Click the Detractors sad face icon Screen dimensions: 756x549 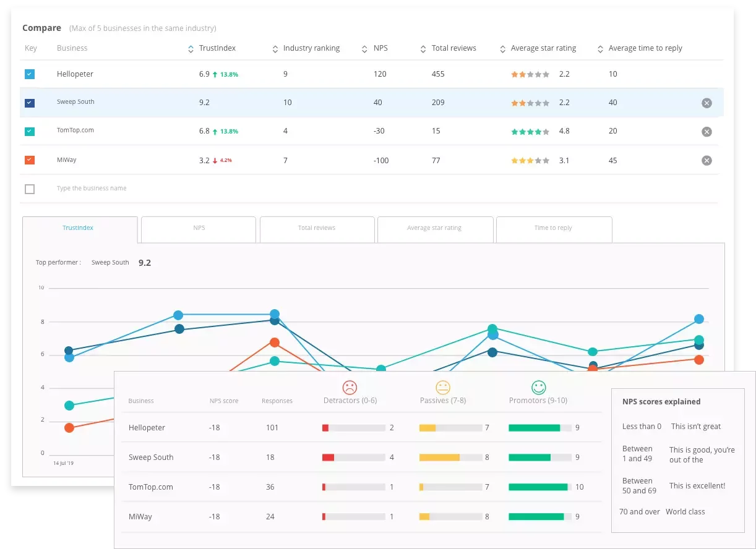coord(350,387)
